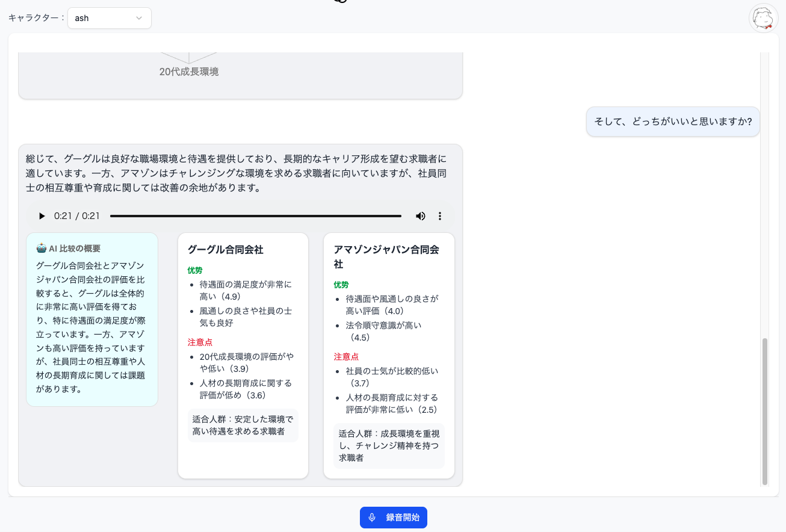Expand the AI 比較の概要 summary card
The width and height of the screenshot is (786, 532).
tap(91, 318)
